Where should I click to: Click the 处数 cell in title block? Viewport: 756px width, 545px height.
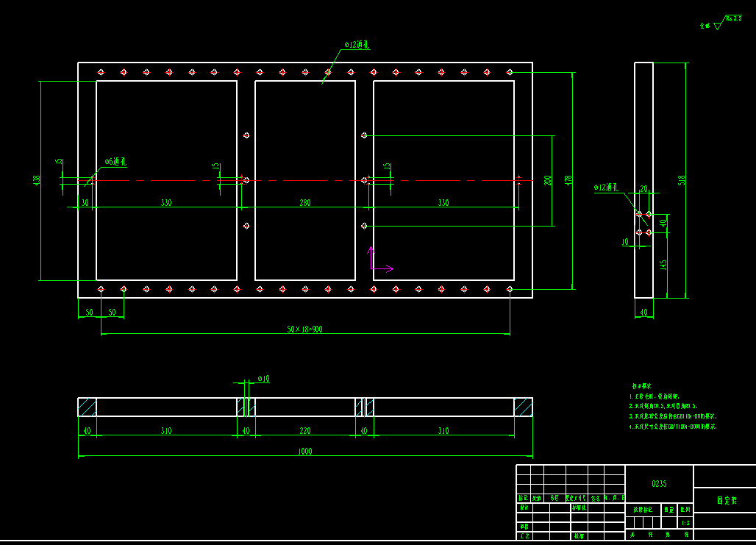[537, 498]
